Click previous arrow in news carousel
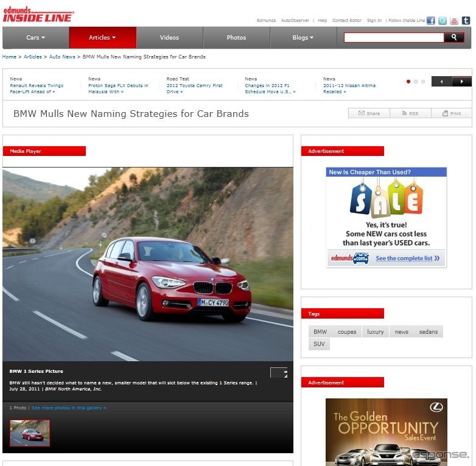This screenshot has height=466, width=476. [x=441, y=82]
